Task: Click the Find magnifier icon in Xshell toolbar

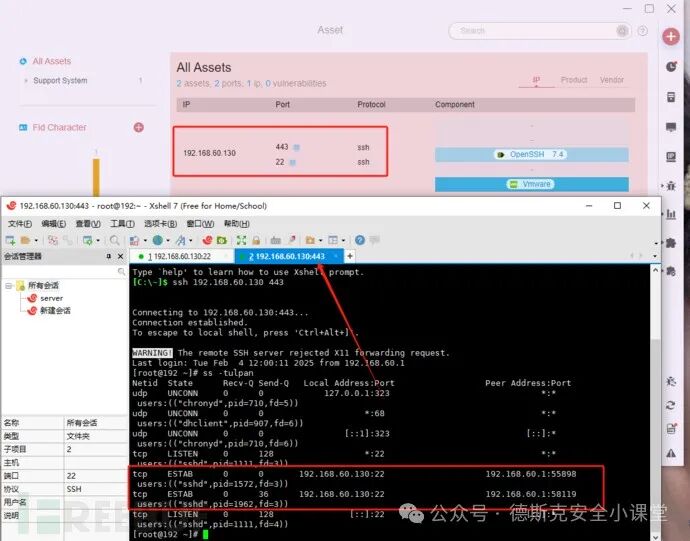Action: (x=114, y=240)
